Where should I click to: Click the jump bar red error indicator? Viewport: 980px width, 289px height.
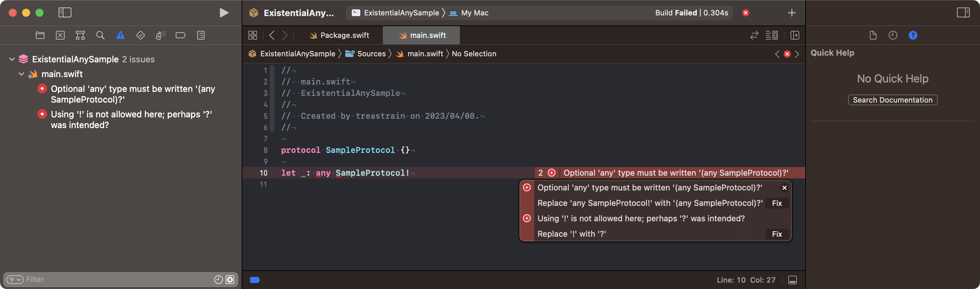click(787, 54)
